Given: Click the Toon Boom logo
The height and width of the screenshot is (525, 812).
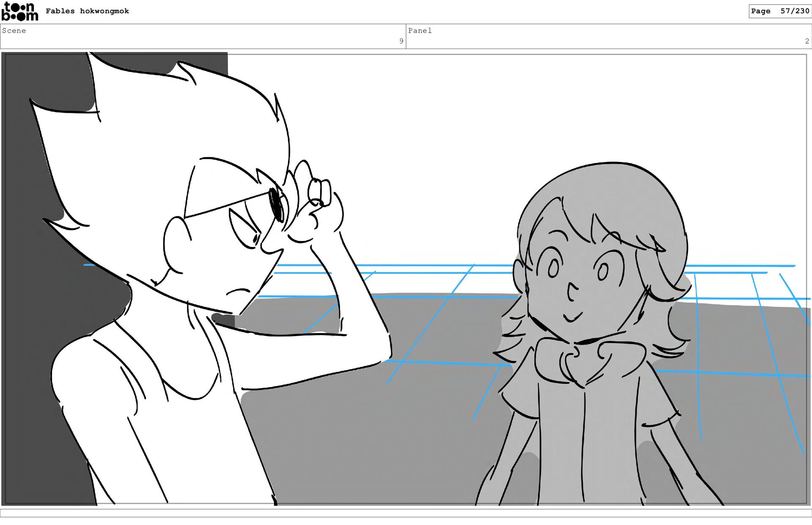Looking at the screenshot, I should (x=19, y=11).
